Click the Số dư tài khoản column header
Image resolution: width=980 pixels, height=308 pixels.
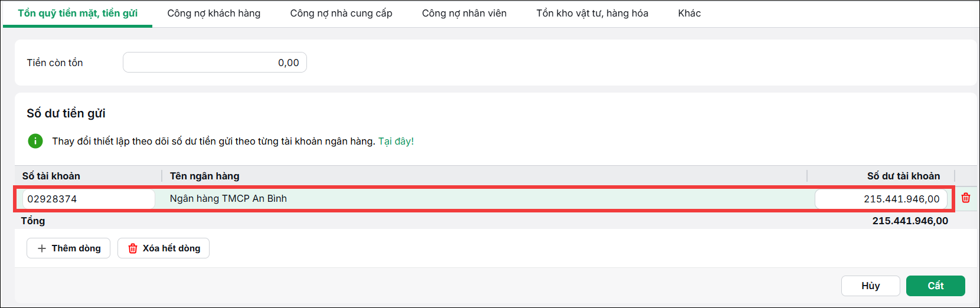903,176
